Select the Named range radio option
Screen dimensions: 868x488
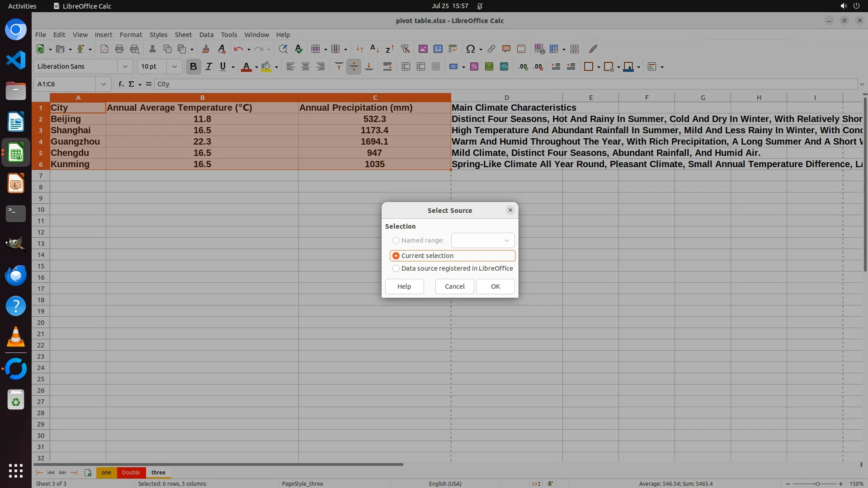click(396, 240)
